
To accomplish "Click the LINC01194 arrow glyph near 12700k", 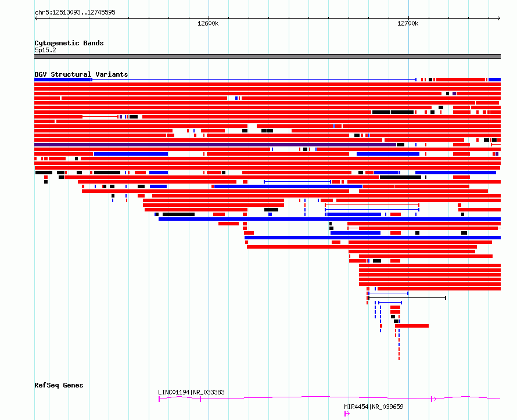I will pos(433,399).
